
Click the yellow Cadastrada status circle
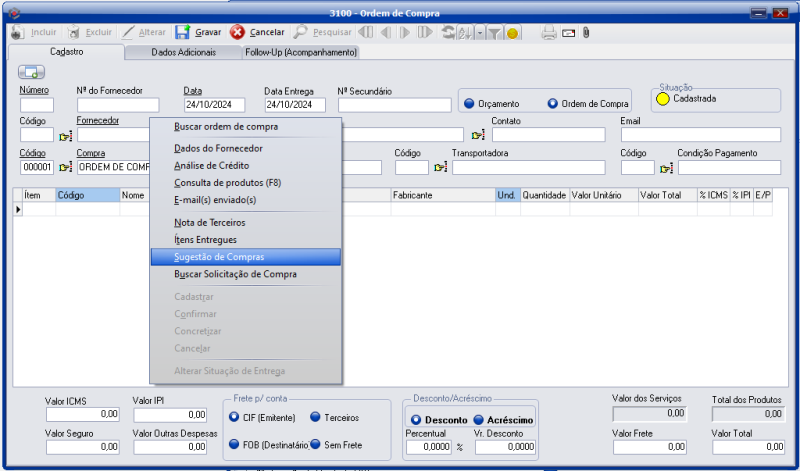click(661, 99)
